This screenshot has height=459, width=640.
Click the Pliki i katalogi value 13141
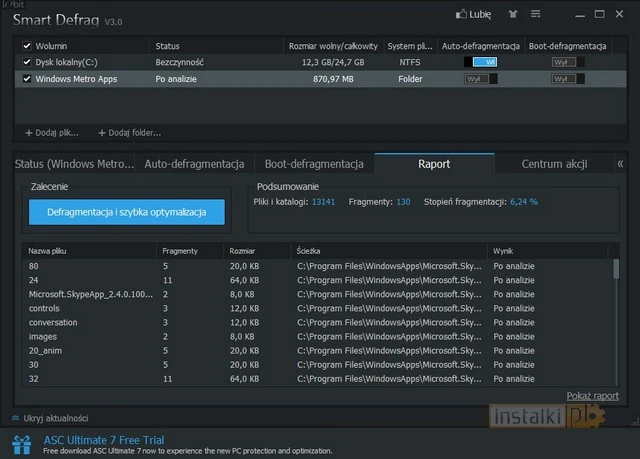323,202
